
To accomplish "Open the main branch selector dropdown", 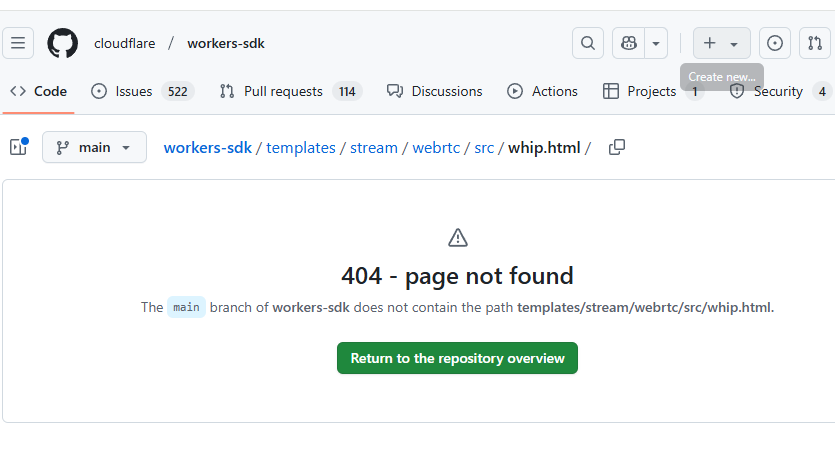I will pyautogui.click(x=94, y=147).
